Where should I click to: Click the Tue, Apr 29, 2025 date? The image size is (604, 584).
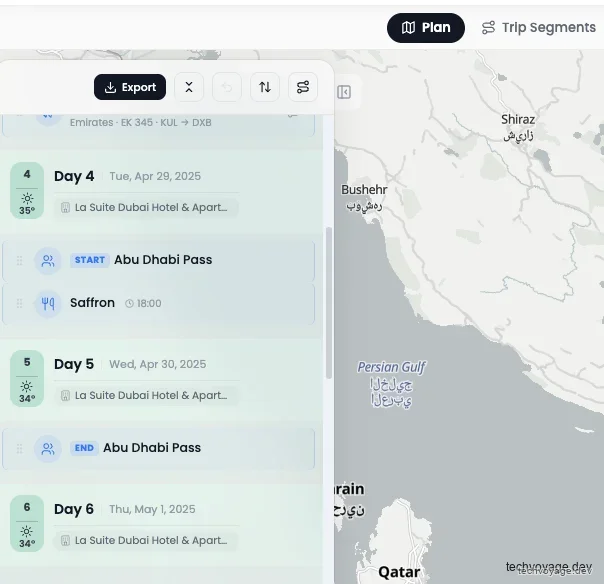coord(155,176)
